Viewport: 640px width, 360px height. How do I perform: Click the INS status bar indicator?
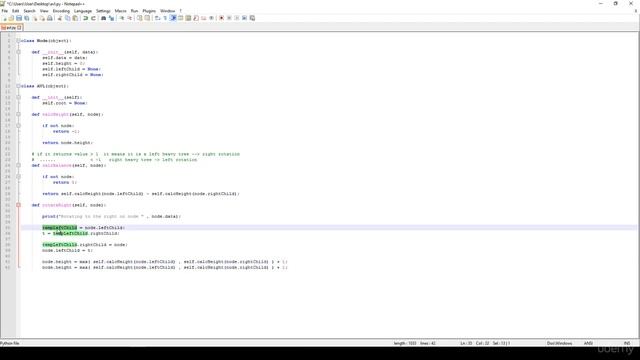click(x=627, y=343)
